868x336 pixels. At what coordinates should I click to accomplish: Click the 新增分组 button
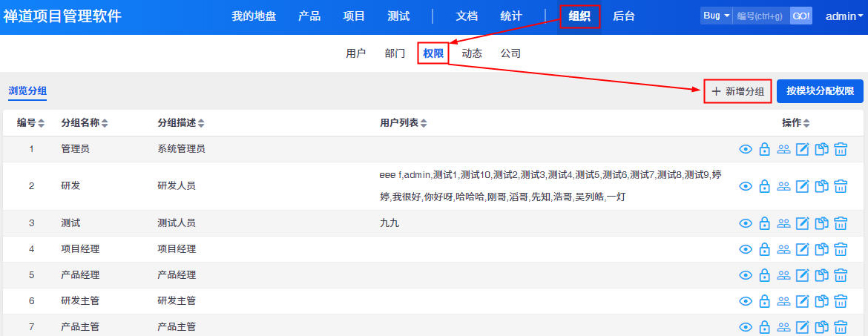pyautogui.click(x=737, y=91)
